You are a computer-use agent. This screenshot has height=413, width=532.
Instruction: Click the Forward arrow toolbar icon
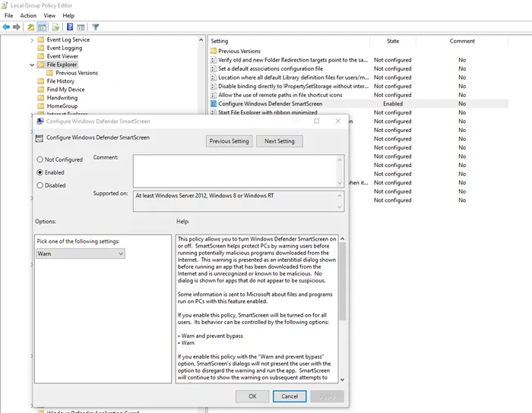[x=16, y=27]
